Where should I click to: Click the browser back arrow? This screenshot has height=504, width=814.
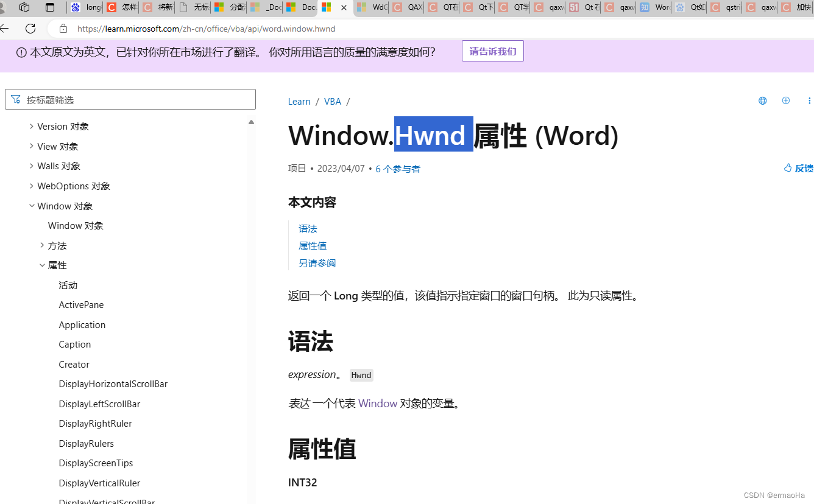pyautogui.click(x=4, y=28)
